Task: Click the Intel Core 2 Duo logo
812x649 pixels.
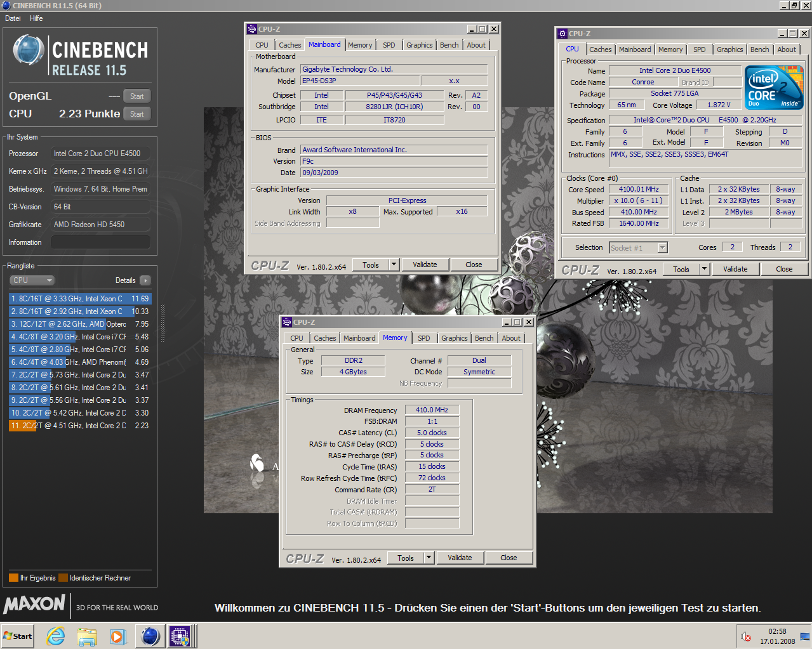Action: tap(774, 88)
